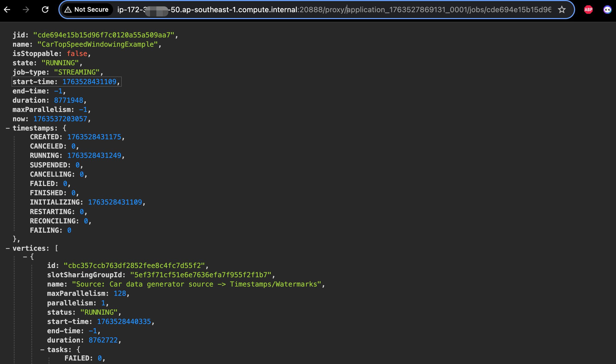Bookmark this page with star icon

[x=562, y=10]
